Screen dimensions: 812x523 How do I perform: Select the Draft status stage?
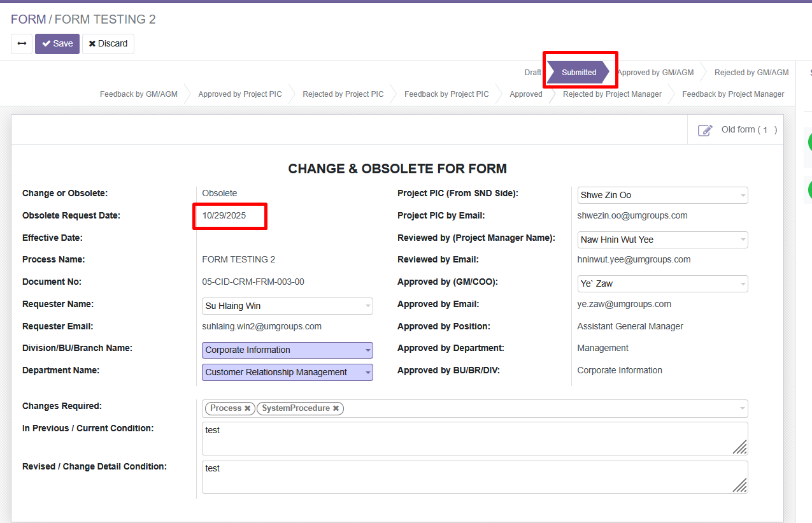(x=532, y=73)
